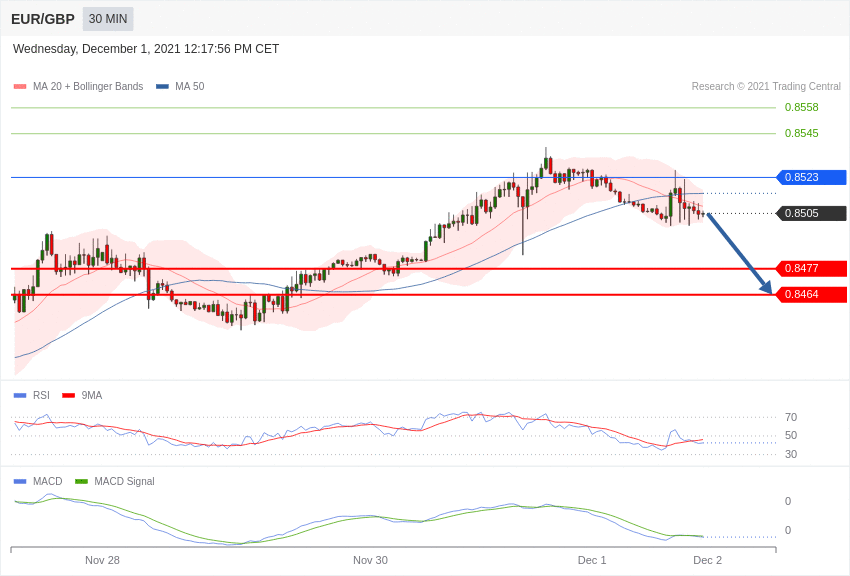Select the 0.8558 resistance level label

[x=802, y=107]
